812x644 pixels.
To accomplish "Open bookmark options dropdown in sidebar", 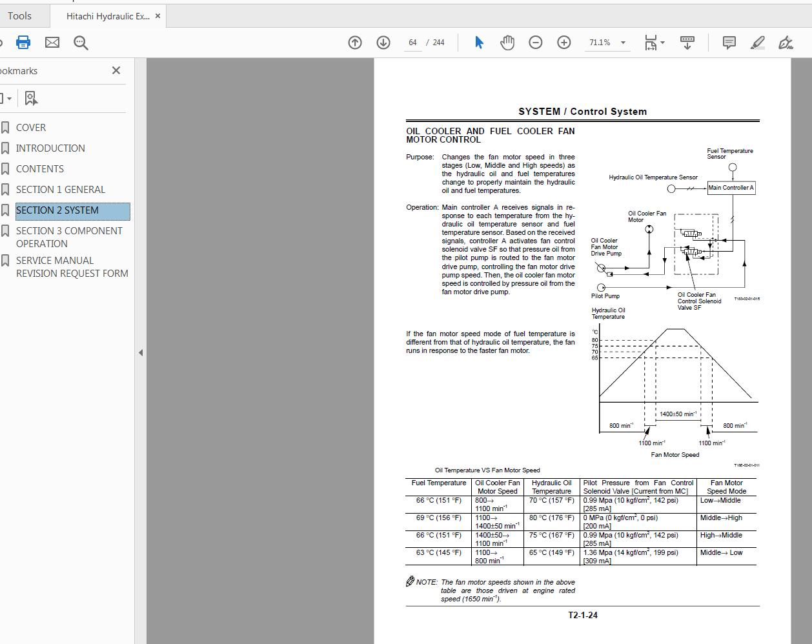I will tap(9, 98).
